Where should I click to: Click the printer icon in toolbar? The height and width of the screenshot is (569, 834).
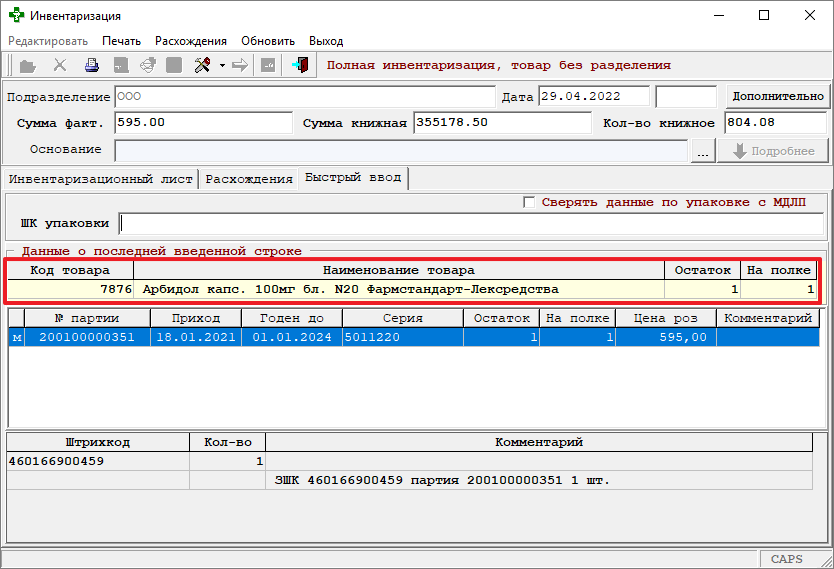coord(92,66)
